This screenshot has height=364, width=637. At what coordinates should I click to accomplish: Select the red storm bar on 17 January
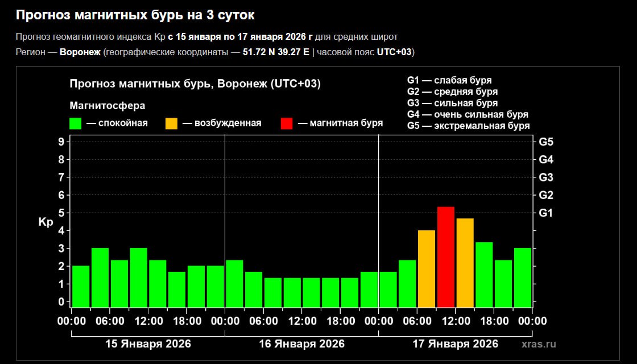pyautogui.click(x=446, y=257)
